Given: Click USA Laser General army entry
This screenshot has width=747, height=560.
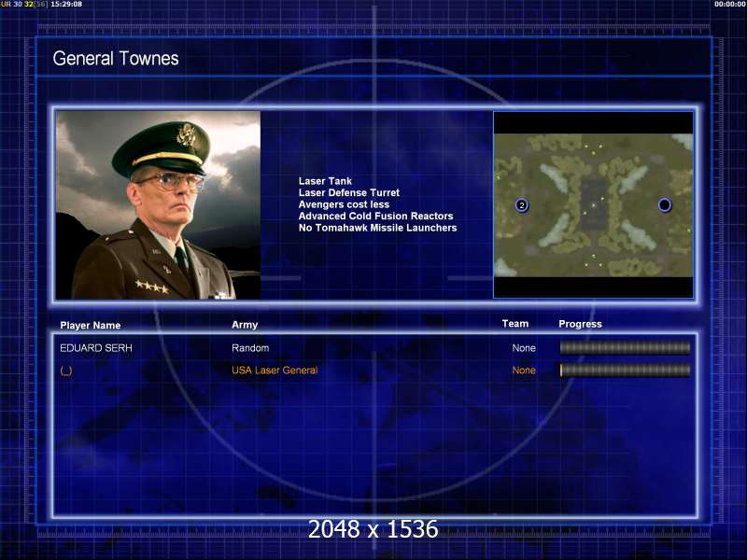Looking at the screenshot, I should 275,370.
